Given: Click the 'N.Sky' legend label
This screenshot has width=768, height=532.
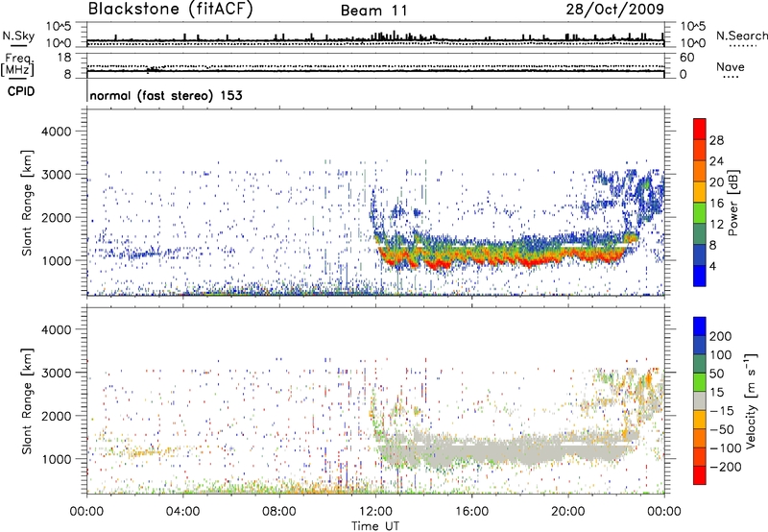Looking at the screenshot, I should point(18,36).
